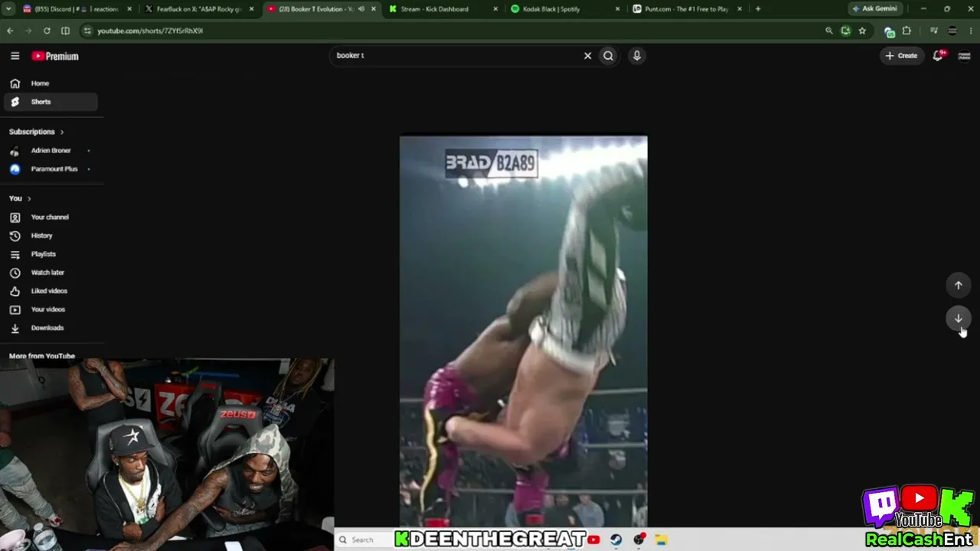The image size is (980, 551).
Task: Expand the You section
Action: click(x=20, y=198)
